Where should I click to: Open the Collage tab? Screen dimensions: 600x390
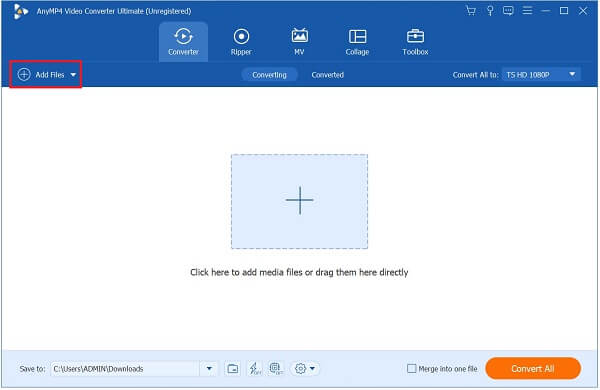(357, 41)
